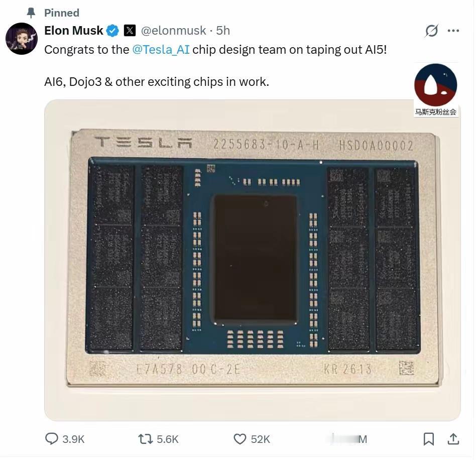Viewport: 476px width, 460px height.
Task: Click the 3.9K replies counter
Action: tap(73, 439)
